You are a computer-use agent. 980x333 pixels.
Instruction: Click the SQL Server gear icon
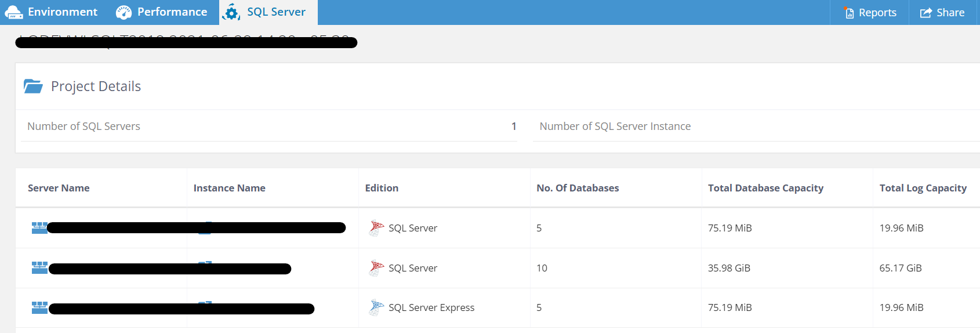pyautogui.click(x=231, y=12)
